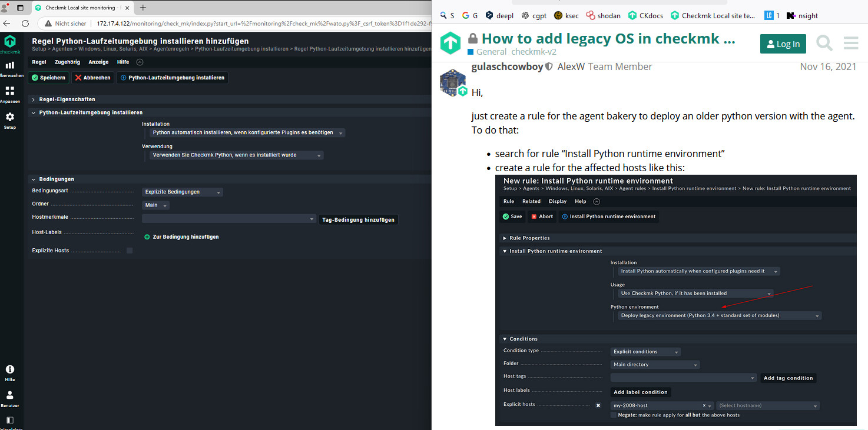Image resolution: width=868 pixels, height=430 pixels.
Task: Click the blue General category badge
Action: [x=487, y=52]
